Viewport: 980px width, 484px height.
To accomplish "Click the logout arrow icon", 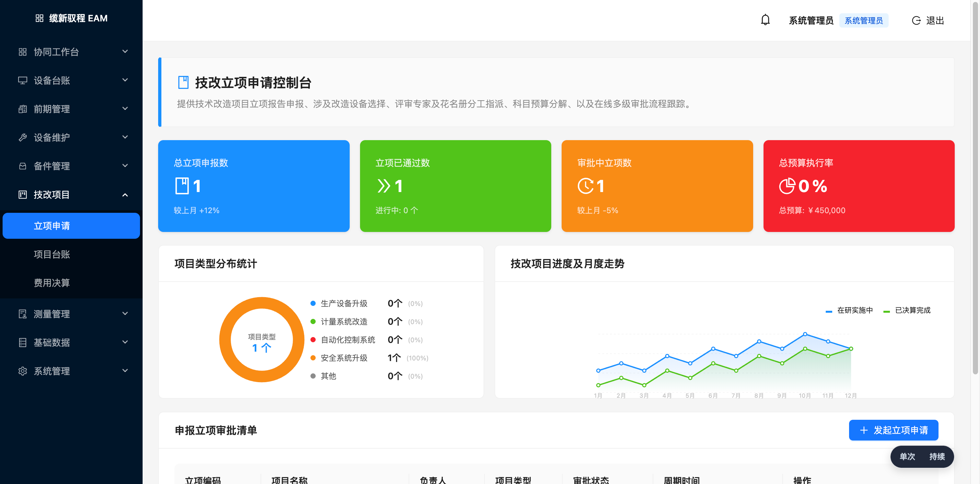I will [x=916, y=20].
